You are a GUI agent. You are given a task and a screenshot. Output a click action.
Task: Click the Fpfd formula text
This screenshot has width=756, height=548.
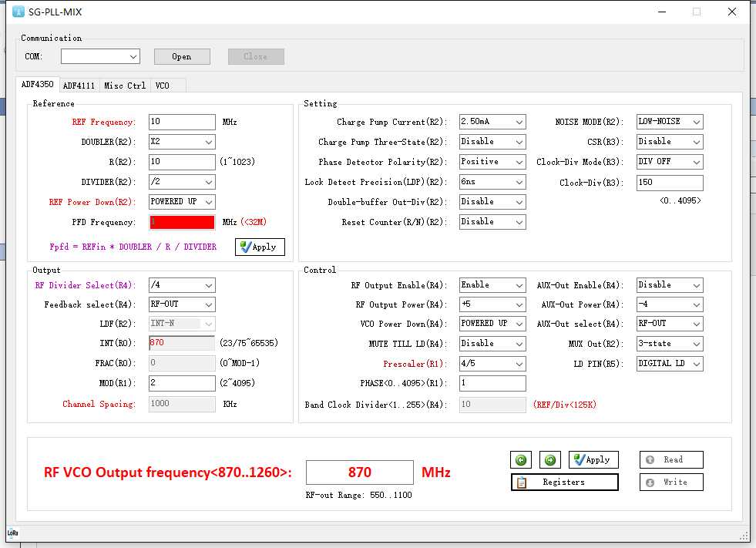[x=133, y=247]
